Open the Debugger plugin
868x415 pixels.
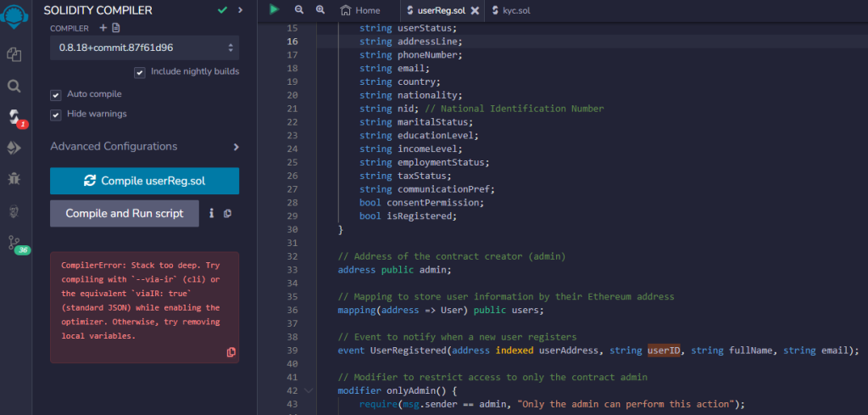click(14, 178)
